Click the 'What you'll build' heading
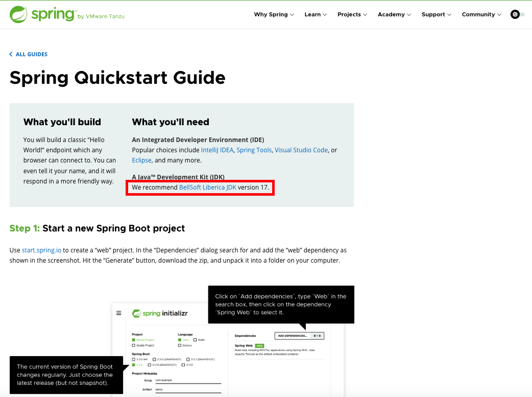 62,122
